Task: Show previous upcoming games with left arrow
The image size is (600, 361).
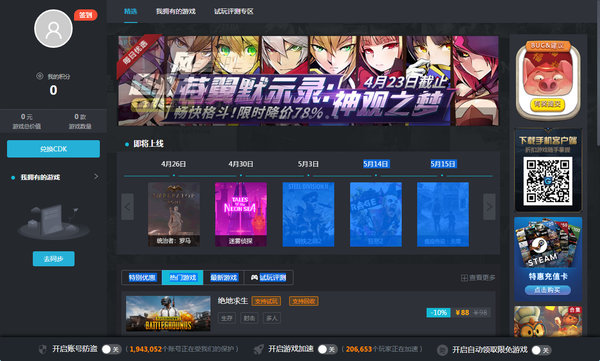Action: tap(127, 207)
